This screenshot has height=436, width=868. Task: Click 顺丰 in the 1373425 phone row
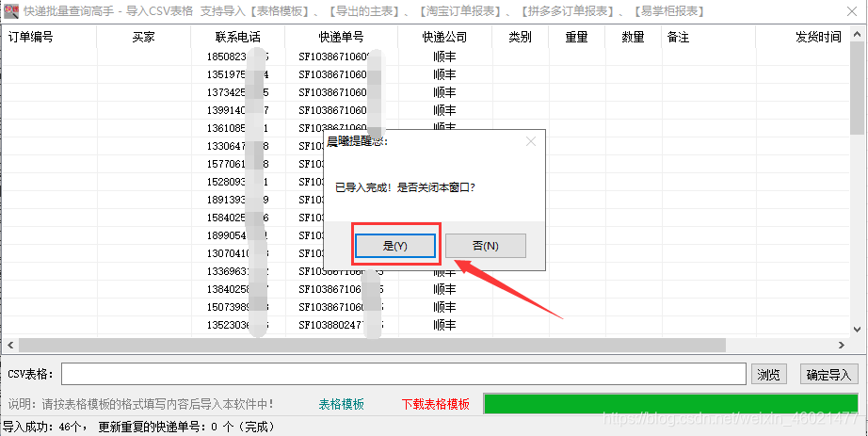tap(444, 92)
